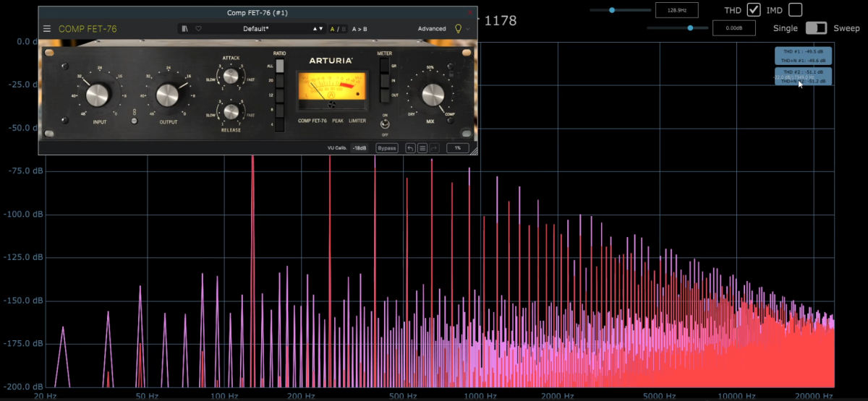Favorite the preset with the heart icon
This screenshot has height=401, width=868.
point(198,29)
